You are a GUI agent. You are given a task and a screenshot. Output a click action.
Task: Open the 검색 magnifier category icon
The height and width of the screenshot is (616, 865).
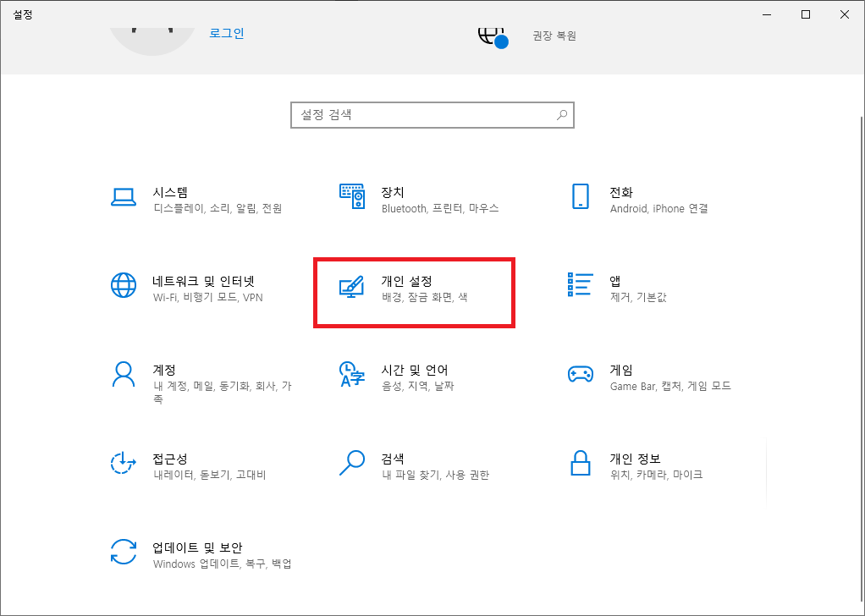[x=352, y=463]
